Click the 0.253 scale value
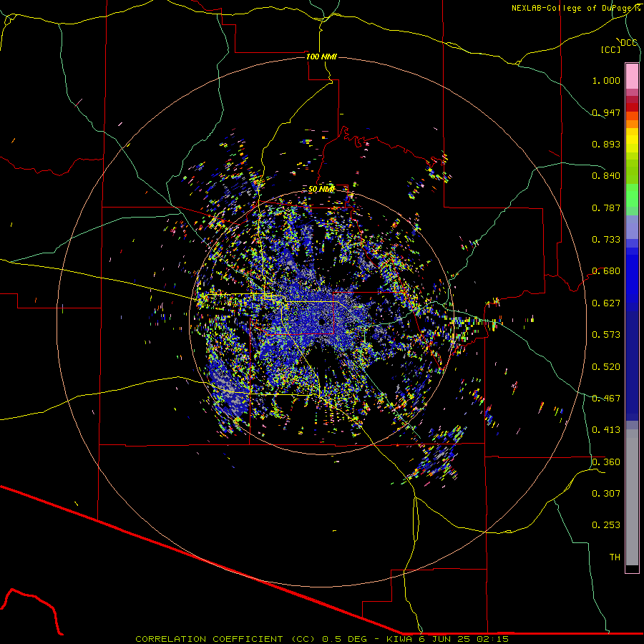 pos(606,525)
